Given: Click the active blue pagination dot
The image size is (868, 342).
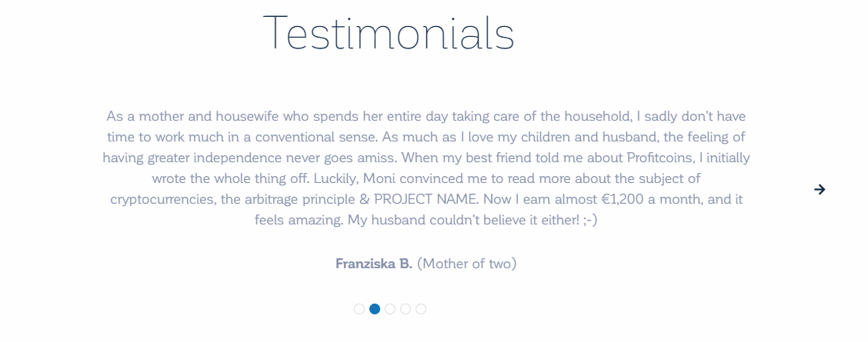Looking at the screenshot, I should pyautogui.click(x=375, y=309).
